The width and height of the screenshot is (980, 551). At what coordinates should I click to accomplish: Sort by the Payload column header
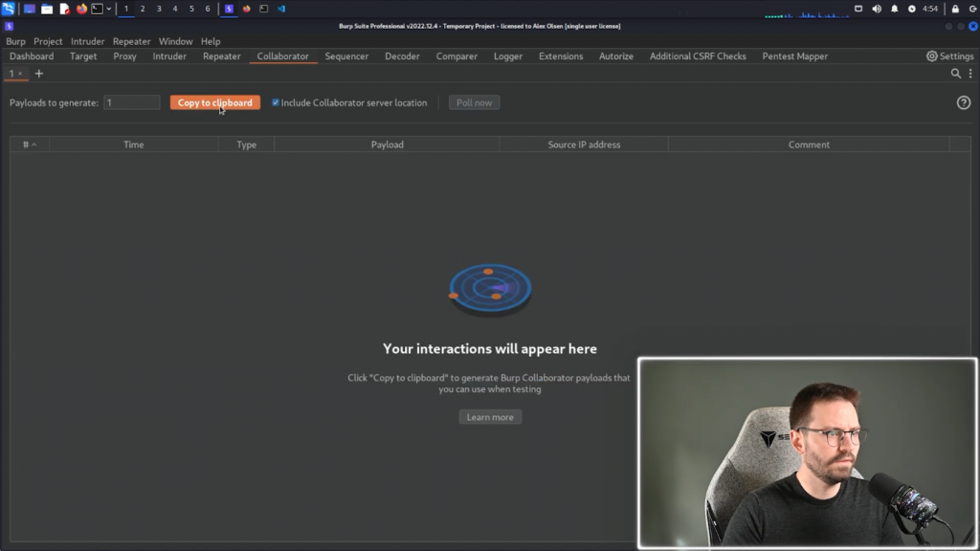pos(387,144)
